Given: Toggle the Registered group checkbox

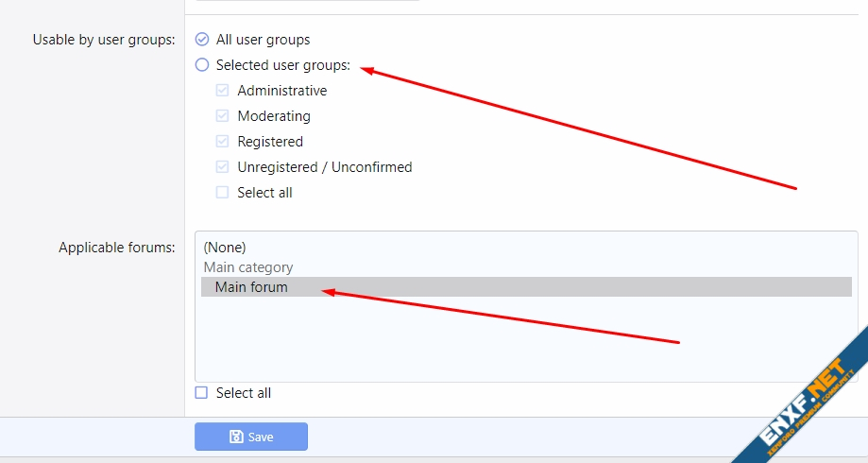Looking at the screenshot, I should coord(223,142).
